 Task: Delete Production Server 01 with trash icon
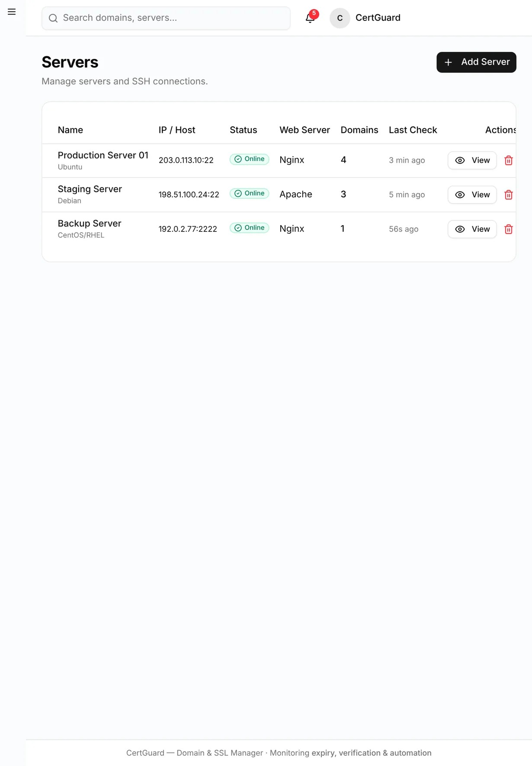coord(509,160)
